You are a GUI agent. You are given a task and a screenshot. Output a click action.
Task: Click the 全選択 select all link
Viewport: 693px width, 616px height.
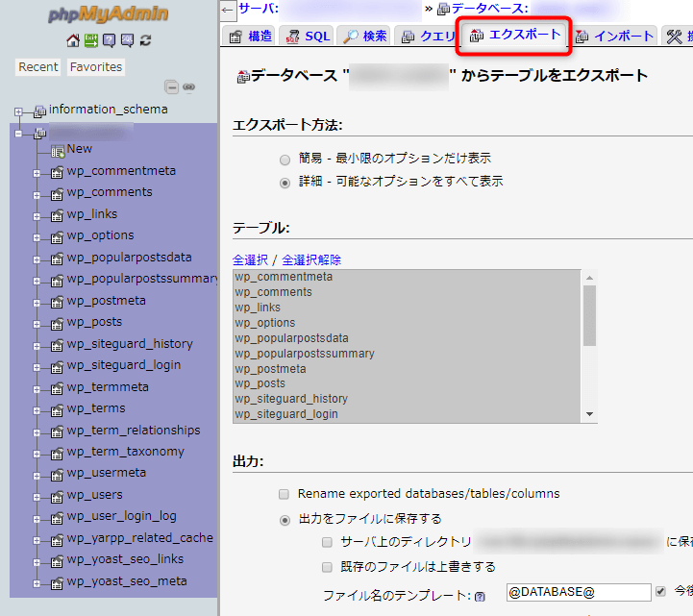point(250,259)
